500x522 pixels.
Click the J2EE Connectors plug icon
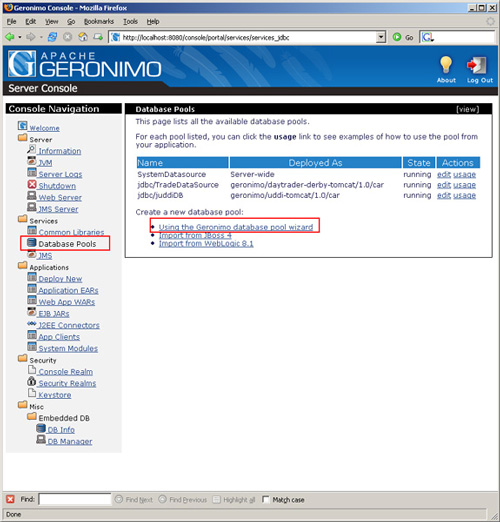click(x=32, y=324)
